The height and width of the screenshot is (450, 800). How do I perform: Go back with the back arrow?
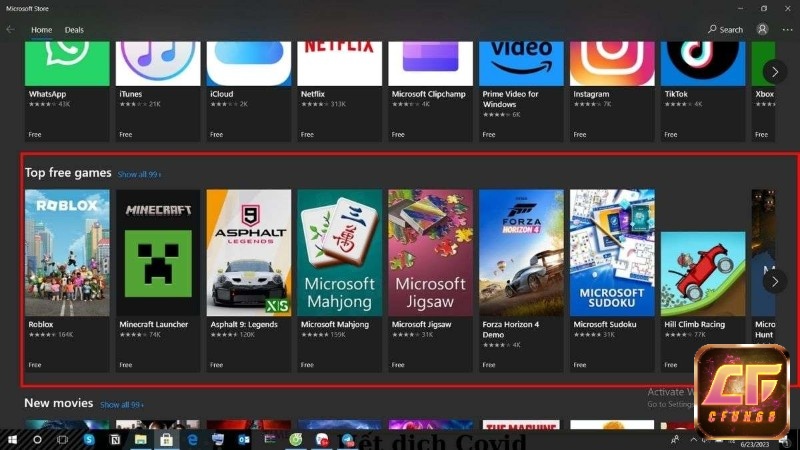point(10,30)
